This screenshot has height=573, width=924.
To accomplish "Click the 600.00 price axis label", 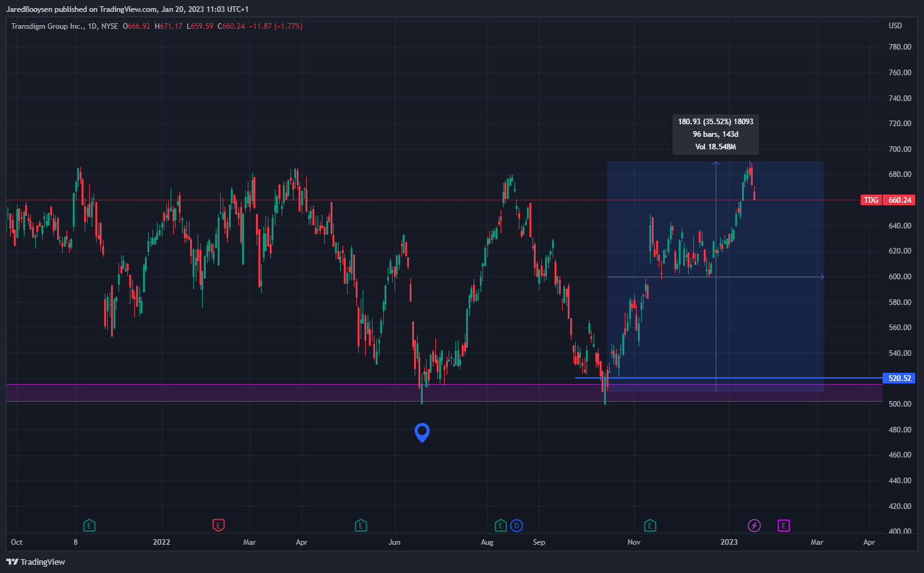I will point(900,277).
